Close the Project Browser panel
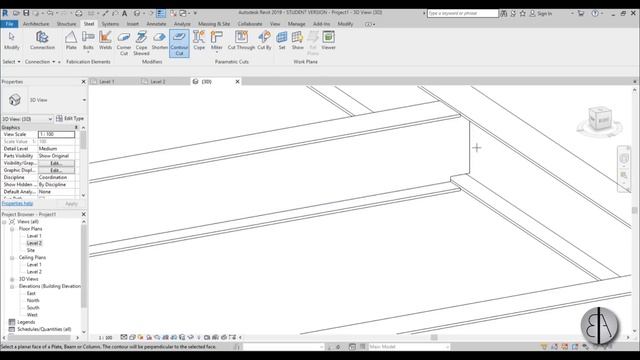 (84, 214)
